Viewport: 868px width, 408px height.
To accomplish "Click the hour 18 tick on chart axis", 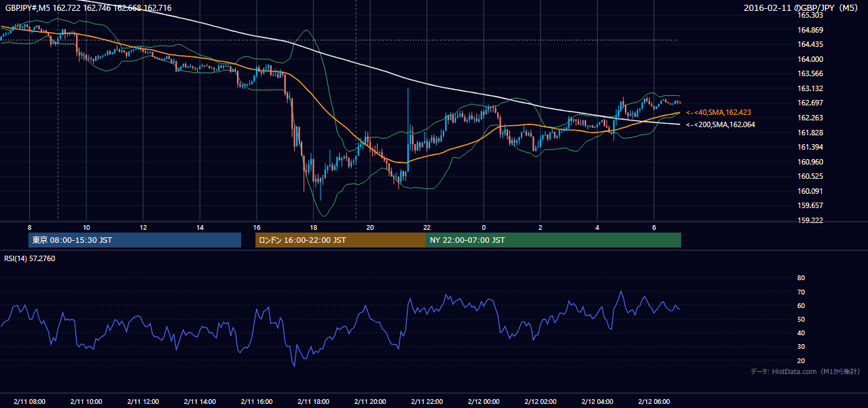I will [313, 227].
